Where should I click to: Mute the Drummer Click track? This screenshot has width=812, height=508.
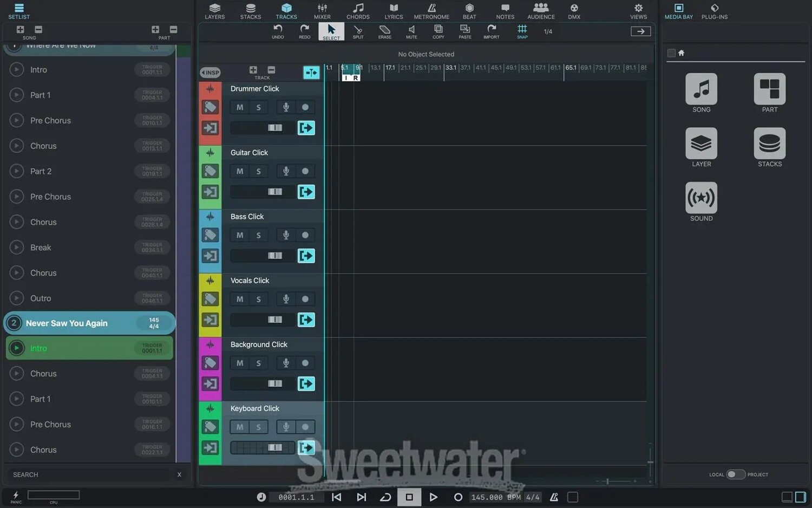click(x=240, y=107)
